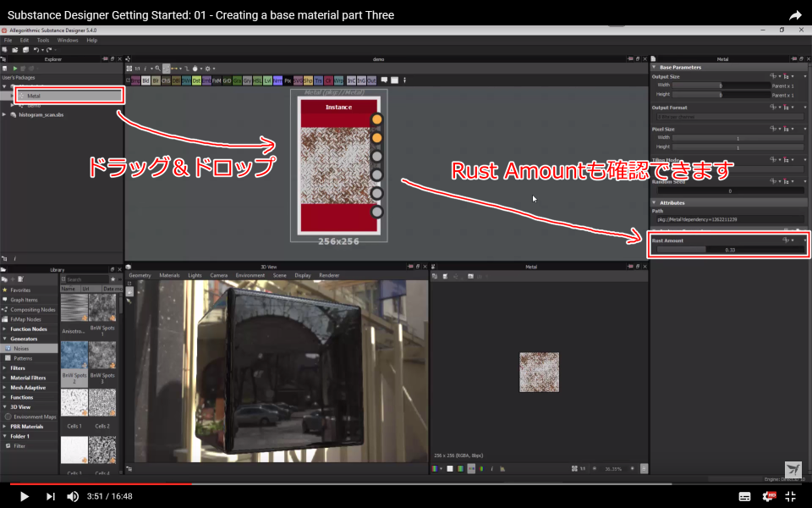Expand the PBR Materials category
This screenshot has height=508, width=812.
click(x=5, y=427)
